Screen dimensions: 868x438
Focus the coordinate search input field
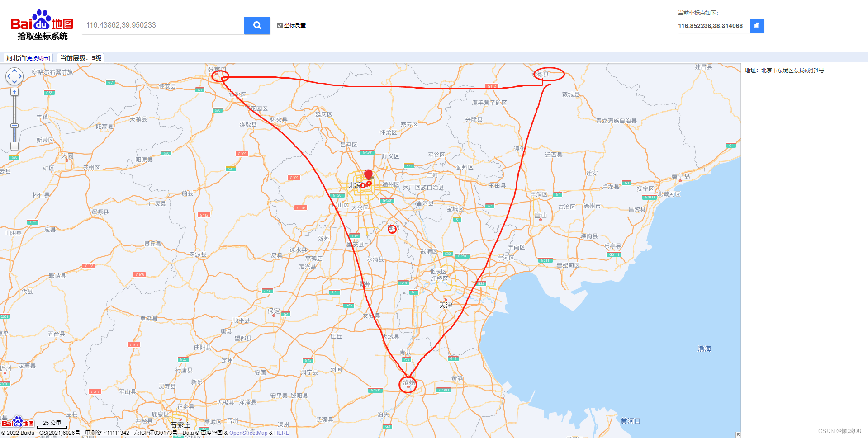tap(163, 25)
